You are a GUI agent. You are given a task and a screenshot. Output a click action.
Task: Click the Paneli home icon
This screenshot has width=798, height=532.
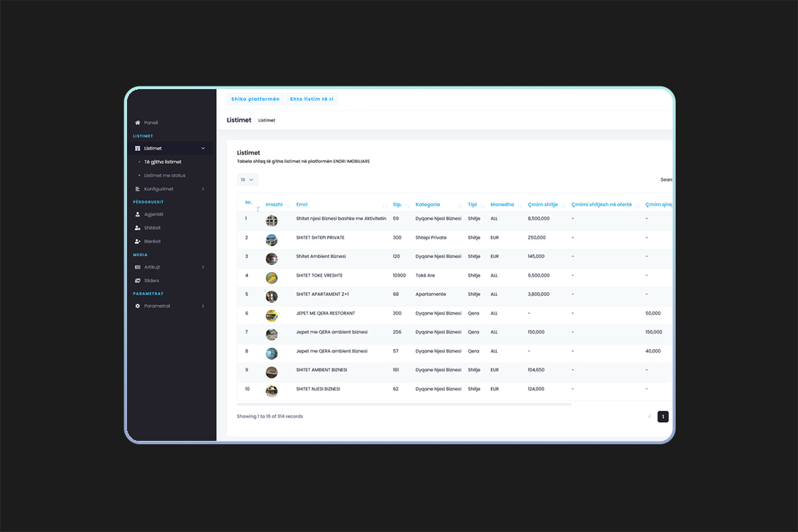[138, 123]
